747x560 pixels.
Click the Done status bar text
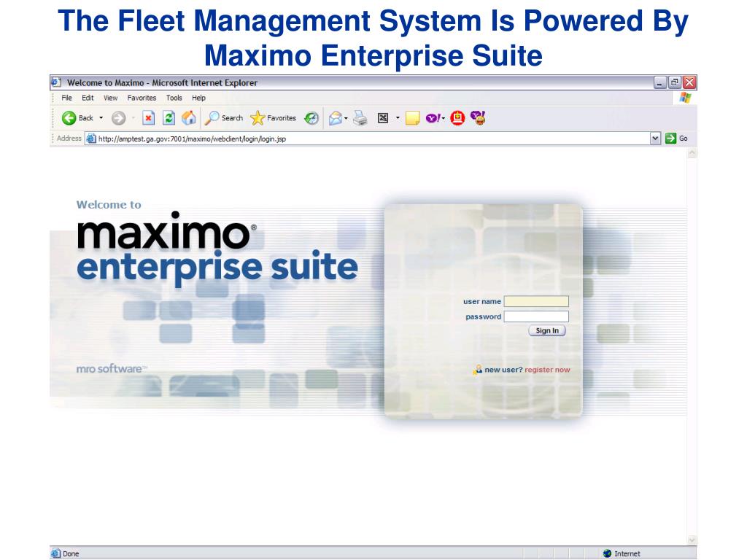point(71,554)
